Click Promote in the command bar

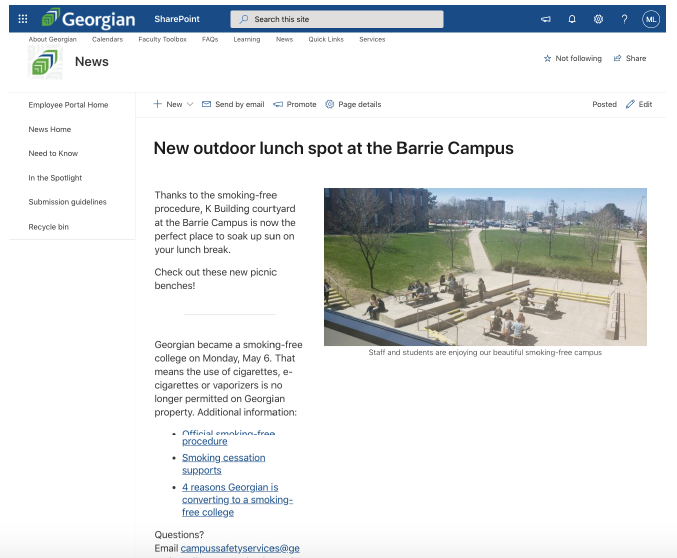point(294,104)
